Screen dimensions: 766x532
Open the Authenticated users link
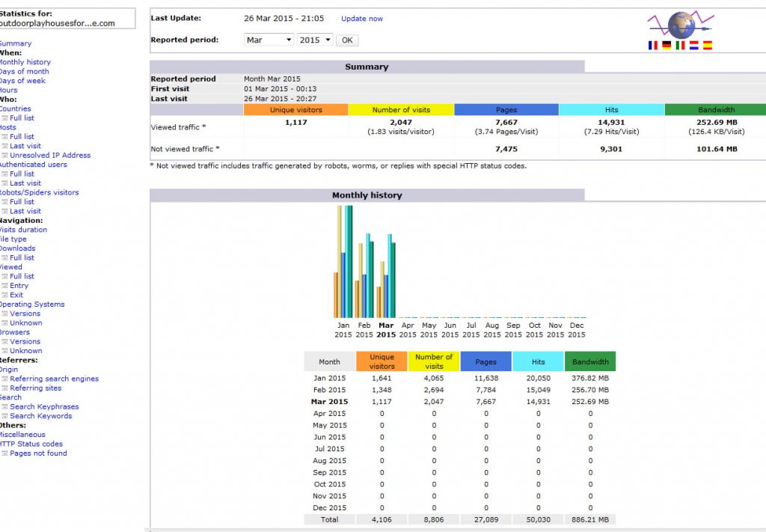pos(33,165)
